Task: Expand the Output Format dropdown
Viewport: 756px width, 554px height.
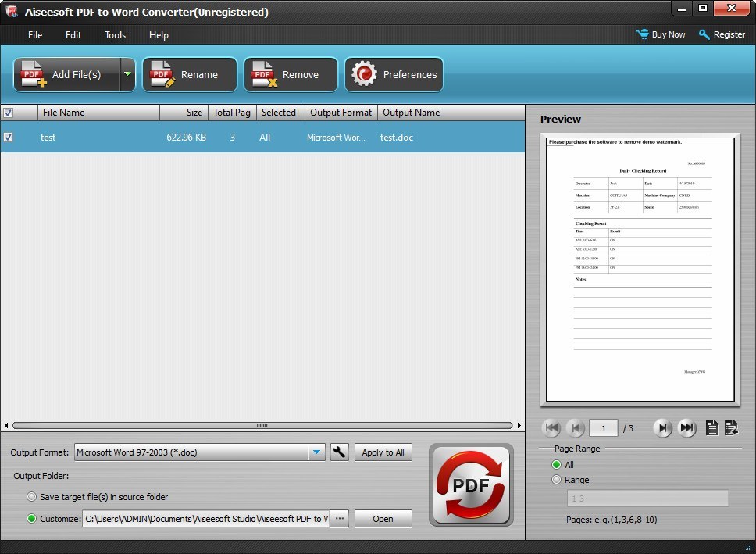Action: [316, 452]
